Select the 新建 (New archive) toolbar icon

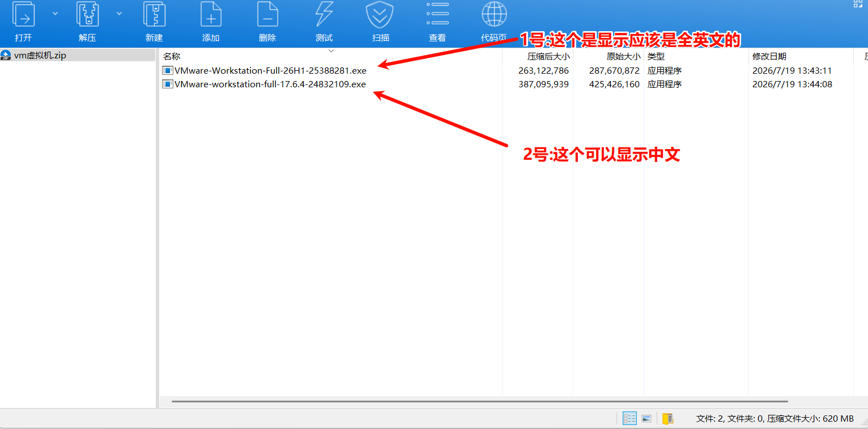coord(154,15)
